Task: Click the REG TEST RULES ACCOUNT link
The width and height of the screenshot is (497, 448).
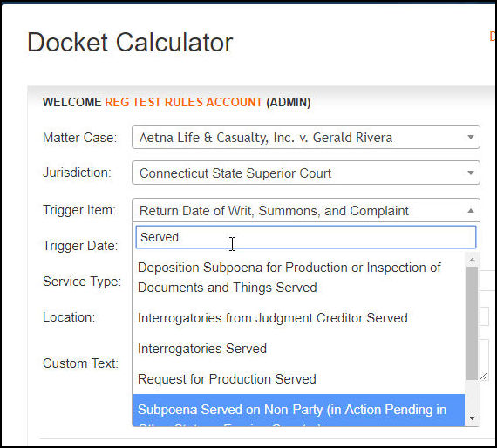Action: click(183, 102)
